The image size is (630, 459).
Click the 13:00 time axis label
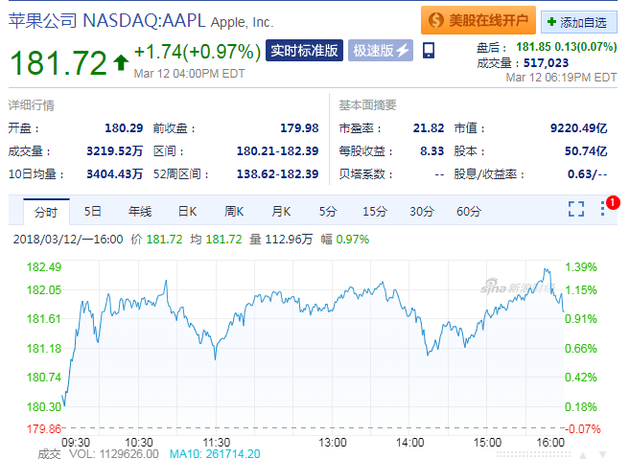[x=332, y=443]
